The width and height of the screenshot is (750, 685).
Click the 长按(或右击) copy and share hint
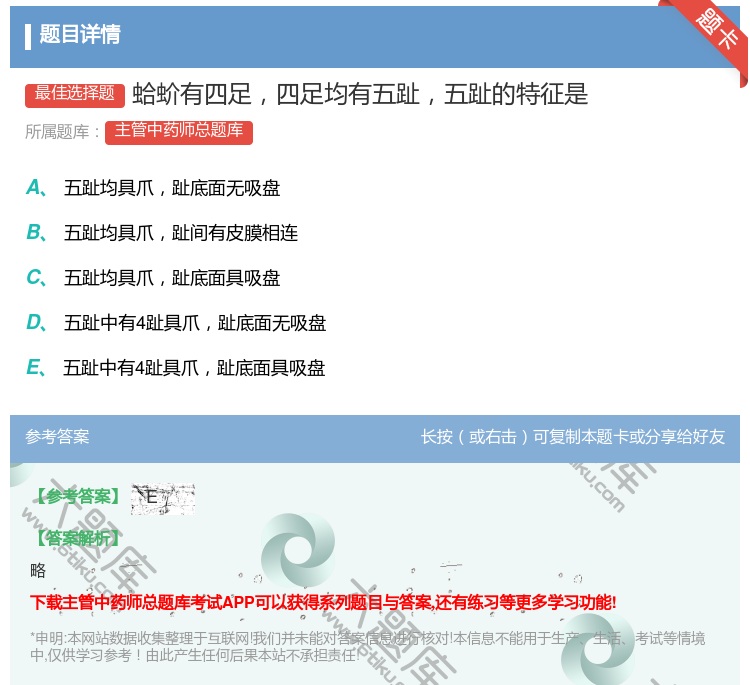[x=572, y=437]
